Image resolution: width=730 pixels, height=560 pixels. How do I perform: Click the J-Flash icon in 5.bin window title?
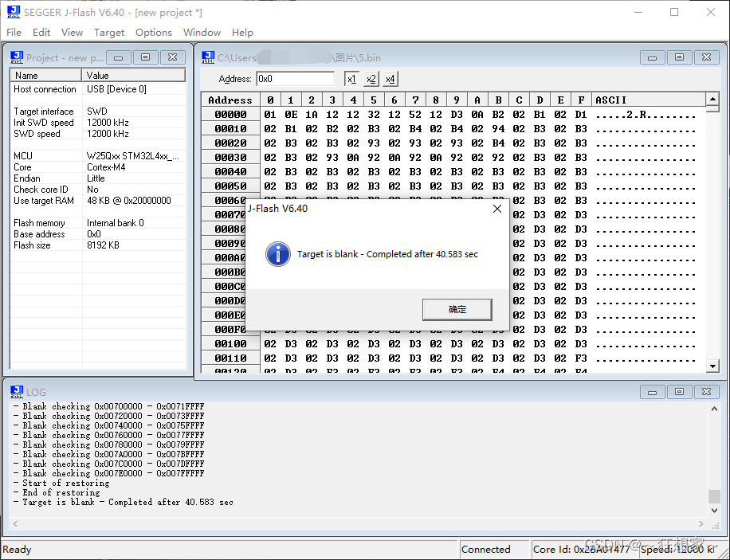coord(208,57)
